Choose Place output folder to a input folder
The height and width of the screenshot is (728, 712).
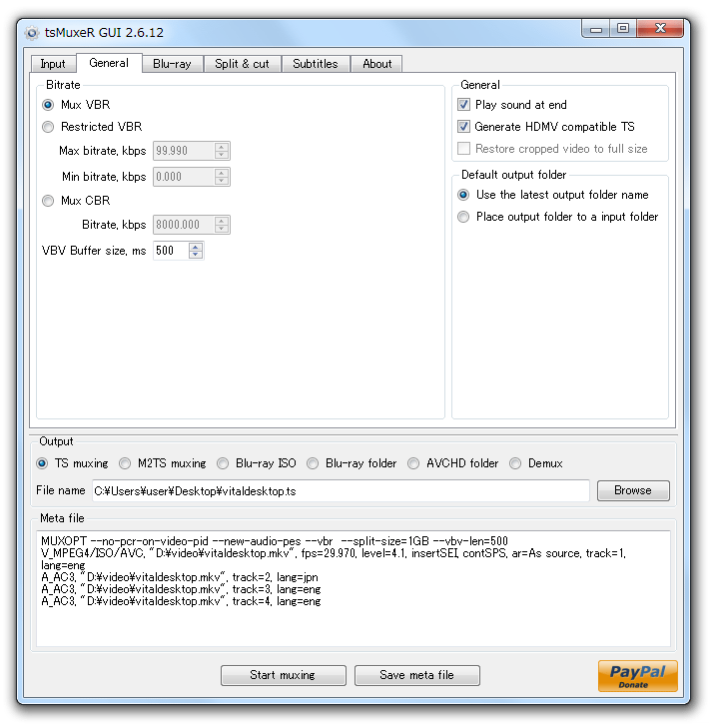pyautogui.click(x=463, y=217)
